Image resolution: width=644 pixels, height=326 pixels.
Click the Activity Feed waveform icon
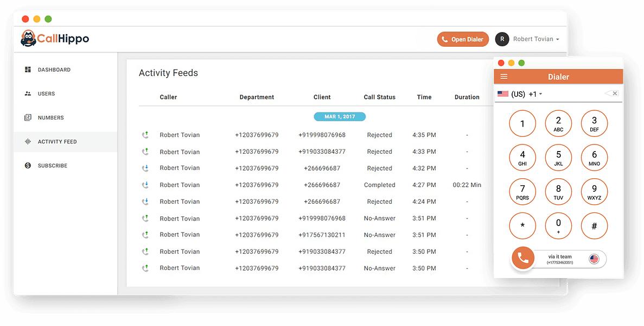[x=28, y=141]
